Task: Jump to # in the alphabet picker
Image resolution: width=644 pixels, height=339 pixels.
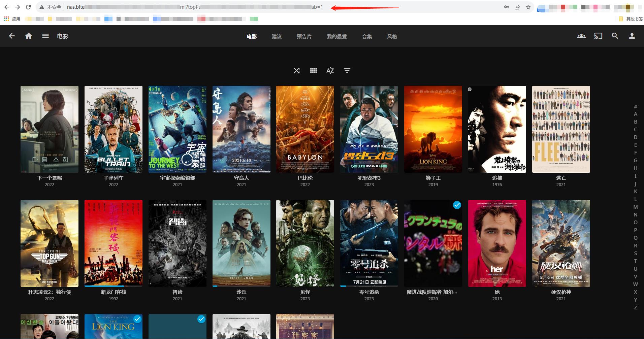Action: click(636, 106)
